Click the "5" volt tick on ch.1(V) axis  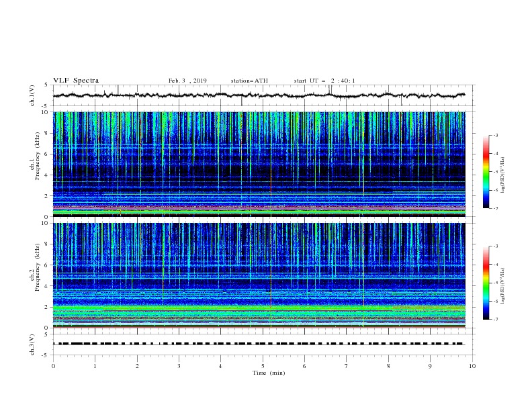click(47, 85)
